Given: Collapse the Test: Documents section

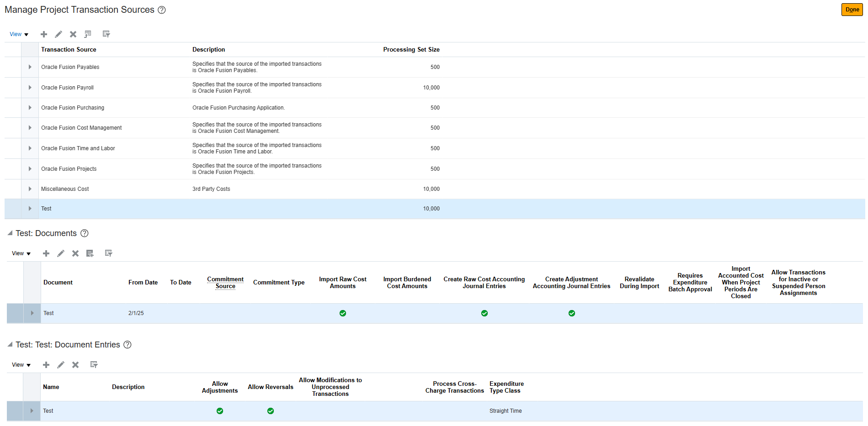Looking at the screenshot, I should coord(10,233).
